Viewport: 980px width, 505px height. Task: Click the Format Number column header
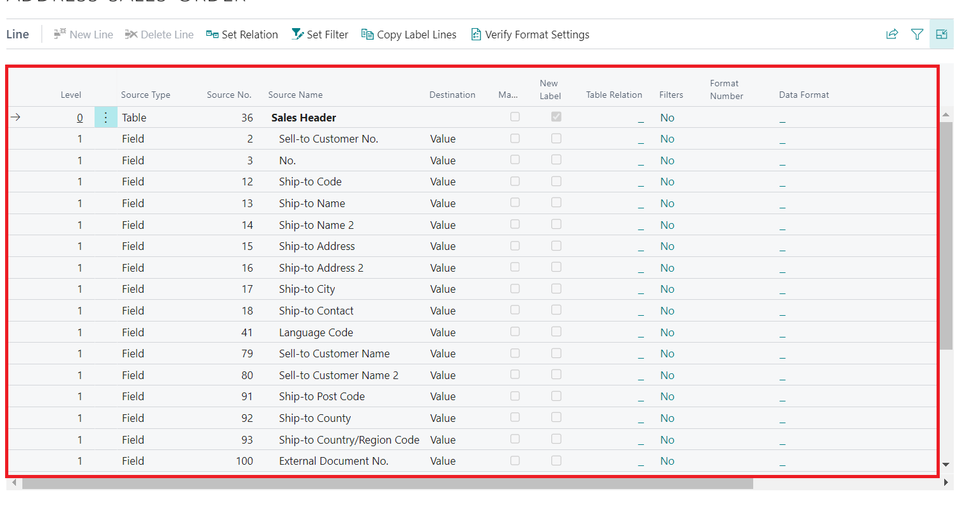point(726,89)
